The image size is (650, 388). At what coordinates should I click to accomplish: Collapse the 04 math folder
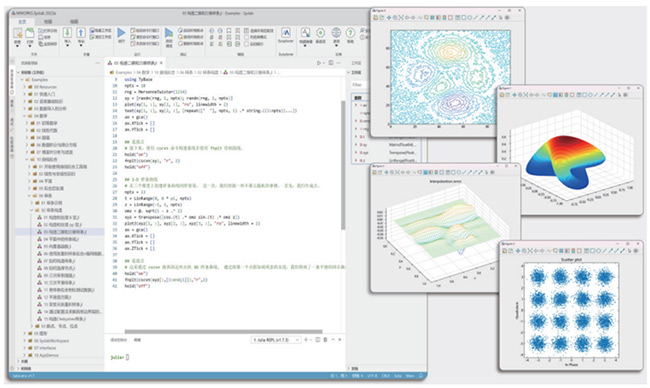pos(24,116)
